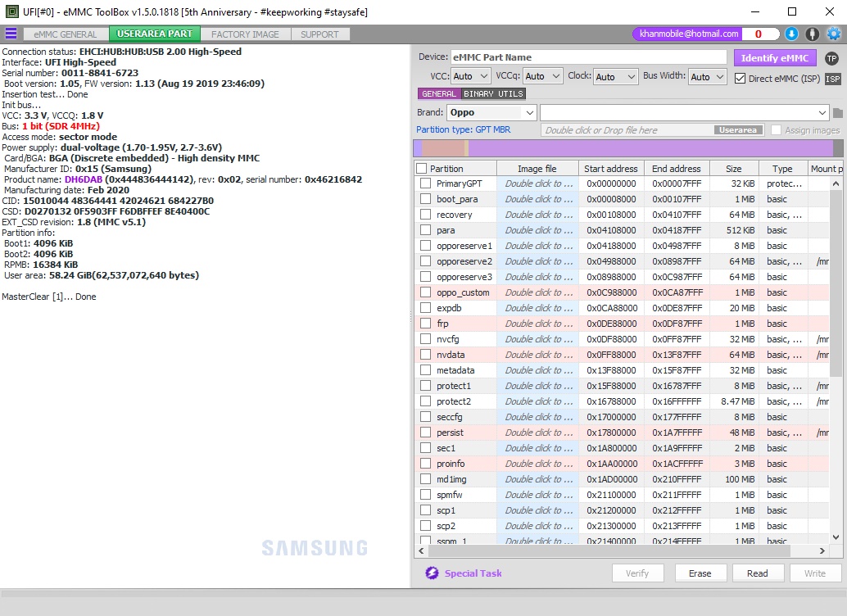Click the UFI app icon in title bar

[x=12, y=11]
